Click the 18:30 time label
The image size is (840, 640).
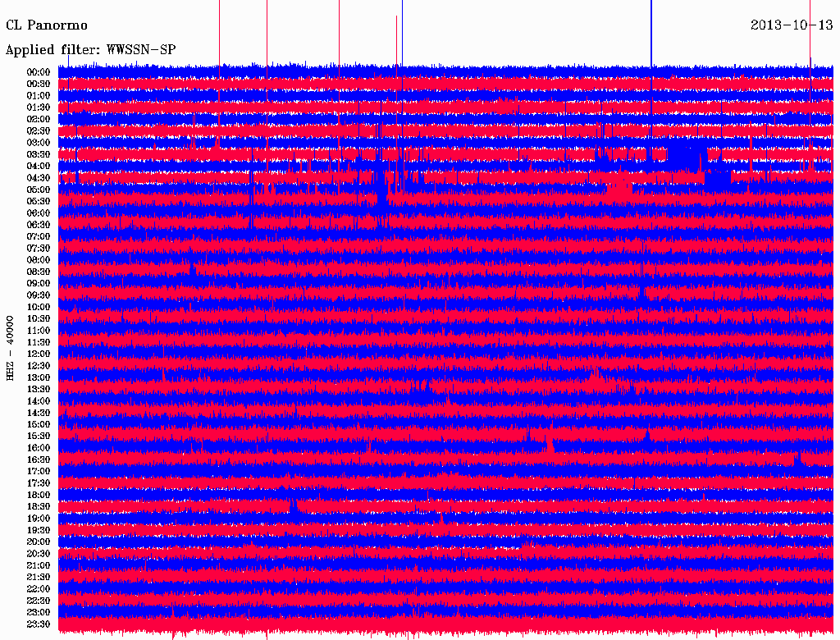click(38, 506)
